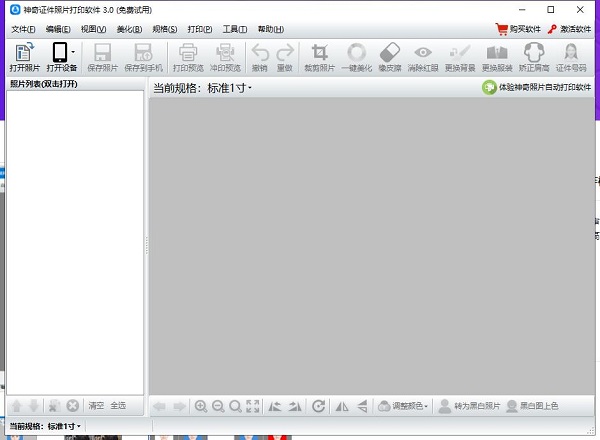This screenshot has width=600, height=440.
Task: Click the 撤销 undo arrow
Action: 260,52
